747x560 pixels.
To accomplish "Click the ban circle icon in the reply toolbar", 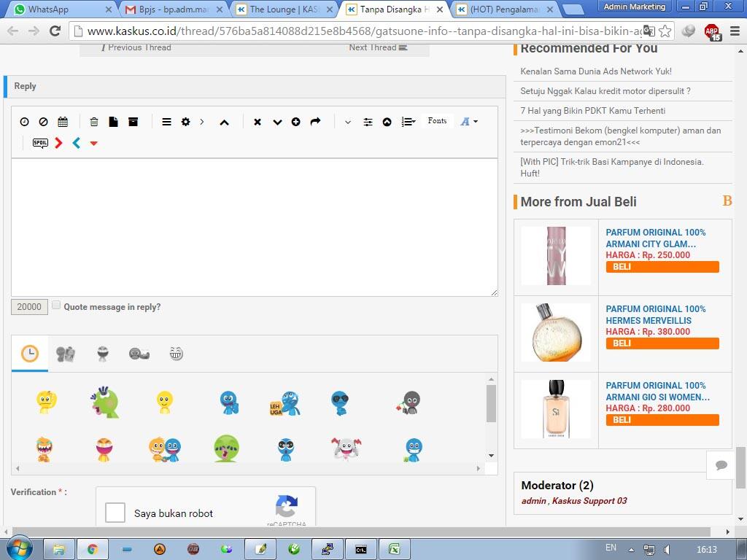I will click(43, 122).
